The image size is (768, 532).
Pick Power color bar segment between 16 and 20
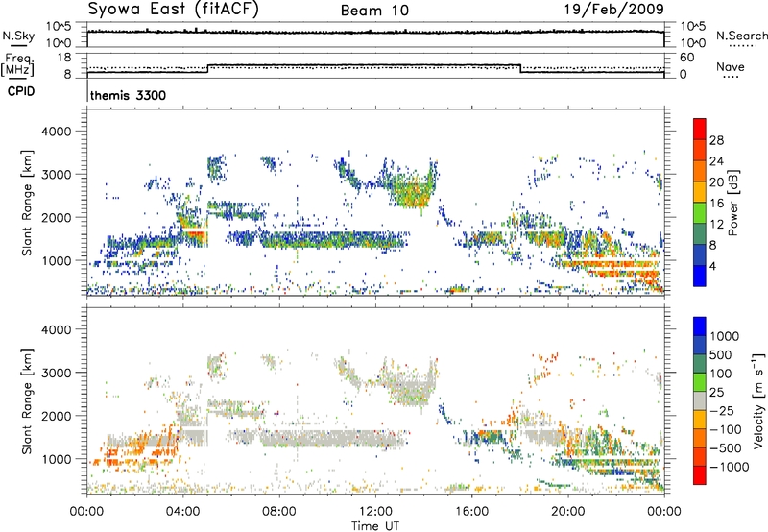(x=700, y=192)
